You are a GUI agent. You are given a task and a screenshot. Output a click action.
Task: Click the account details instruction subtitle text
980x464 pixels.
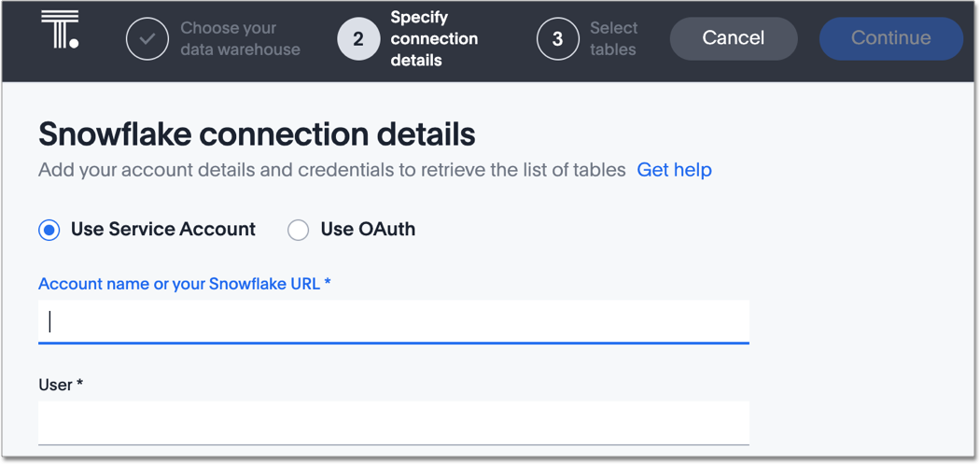[331, 170]
